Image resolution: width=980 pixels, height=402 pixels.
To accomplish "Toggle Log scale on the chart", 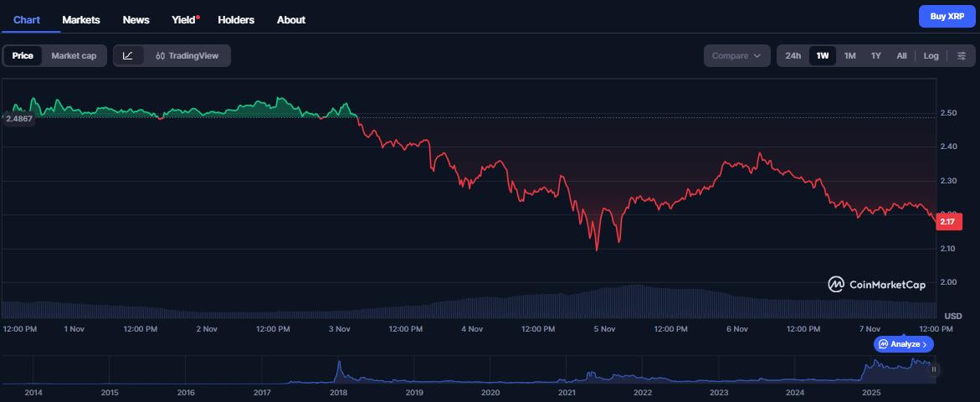I will (x=931, y=56).
